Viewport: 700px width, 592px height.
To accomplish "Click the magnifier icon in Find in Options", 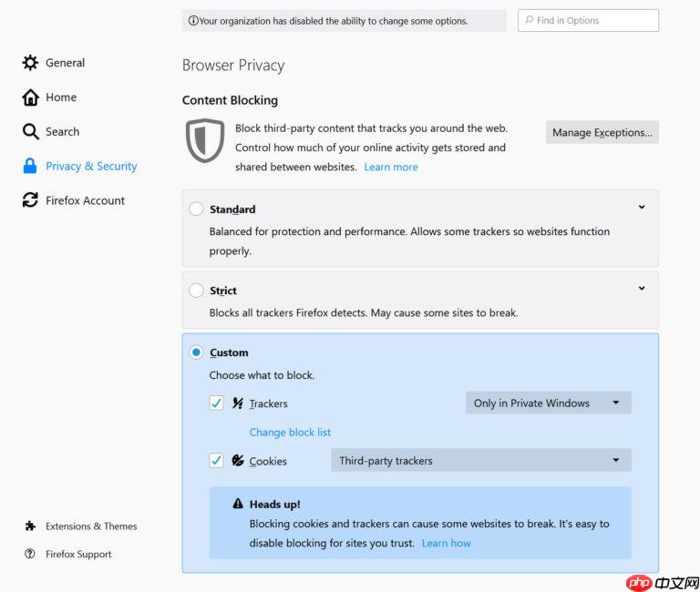I will click(529, 20).
